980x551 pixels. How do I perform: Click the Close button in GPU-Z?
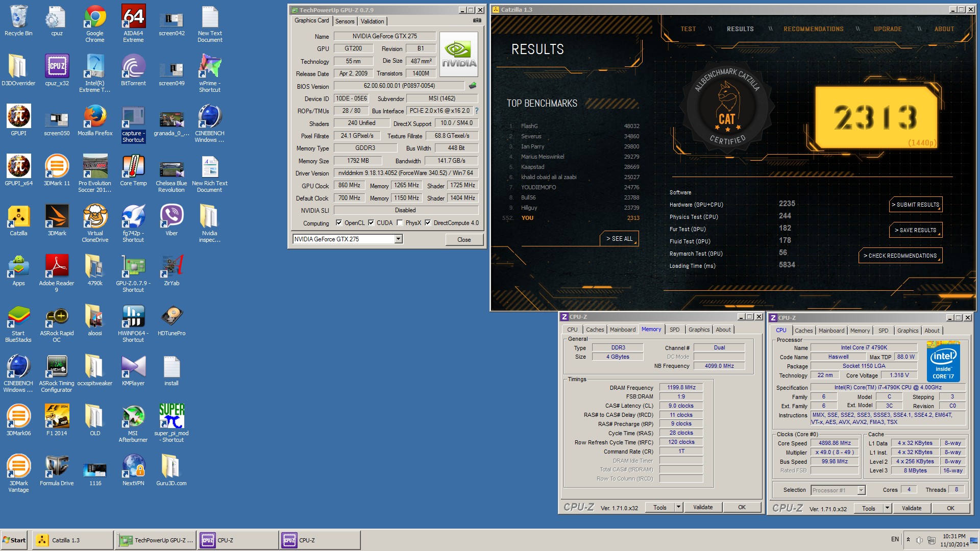464,239
